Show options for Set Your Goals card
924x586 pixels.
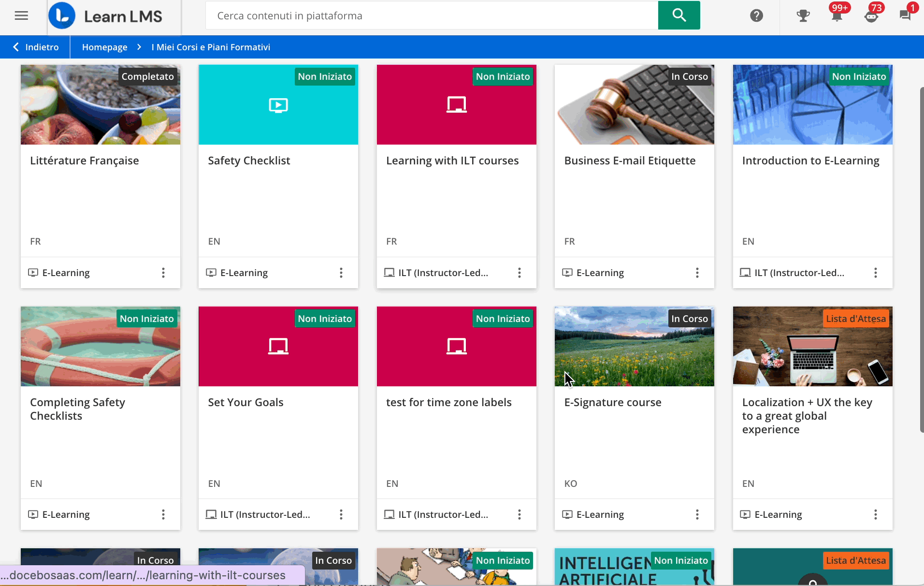(341, 514)
